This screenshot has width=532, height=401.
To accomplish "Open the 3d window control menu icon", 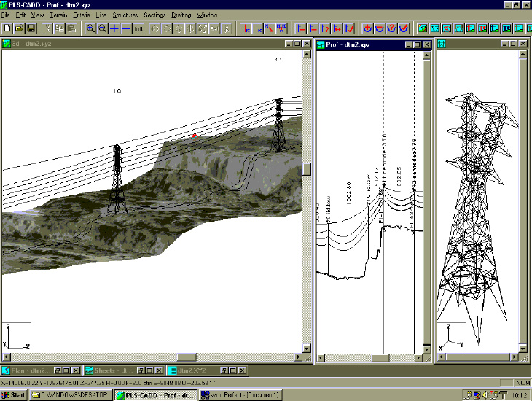I will 7,44.
